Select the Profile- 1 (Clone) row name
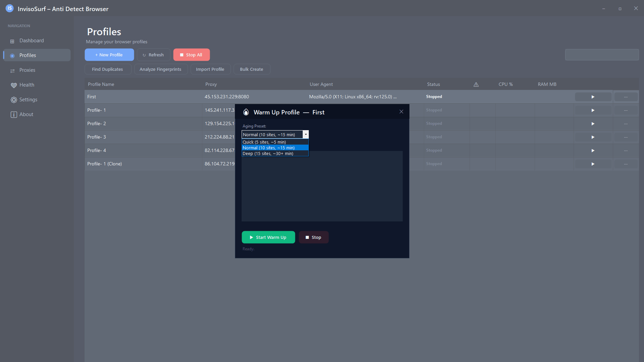644x362 pixels. pos(104,164)
